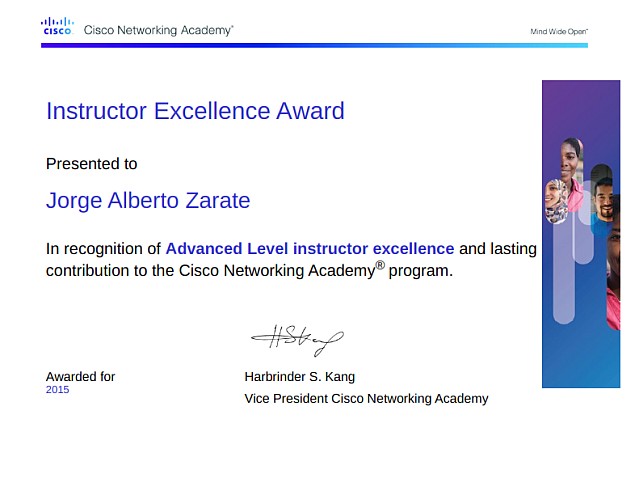Viewport: 640px width, 495px height.
Task: Click the 'Cisco Networking Academy' header text
Action: (x=158, y=30)
